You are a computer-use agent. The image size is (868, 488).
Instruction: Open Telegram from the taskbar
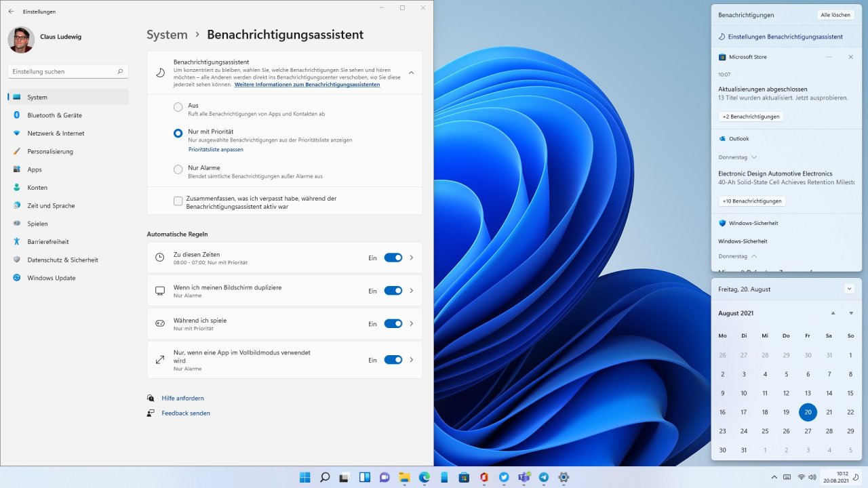(543, 477)
